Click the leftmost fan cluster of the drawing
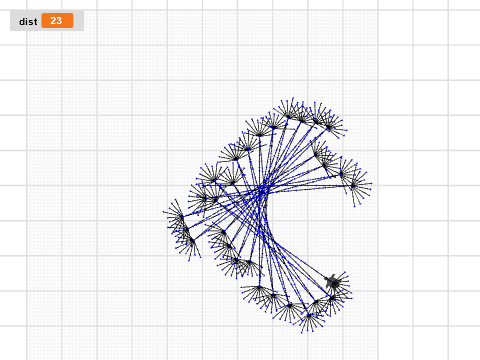The height and width of the screenshot is (360, 480). (x=180, y=217)
